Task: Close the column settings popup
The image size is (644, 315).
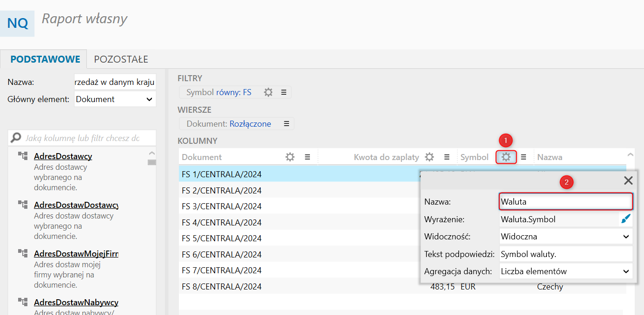Action: tap(628, 181)
